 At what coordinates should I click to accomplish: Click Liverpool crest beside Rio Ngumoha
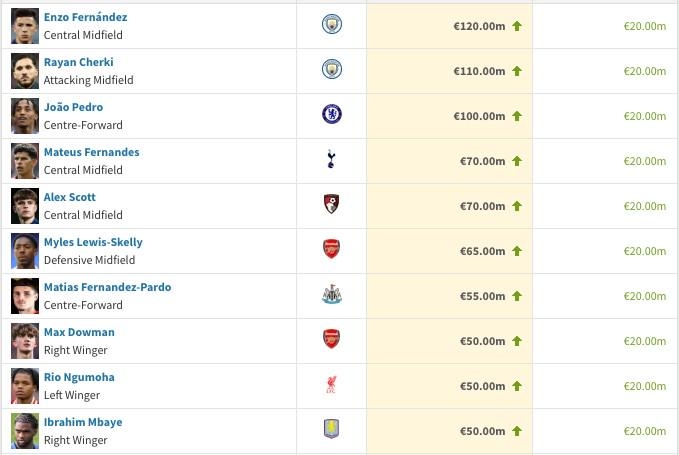pyautogui.click(x=331, y=384)
